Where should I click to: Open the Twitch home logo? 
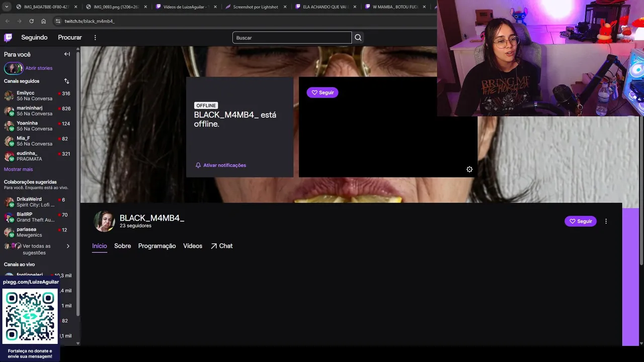8,37
